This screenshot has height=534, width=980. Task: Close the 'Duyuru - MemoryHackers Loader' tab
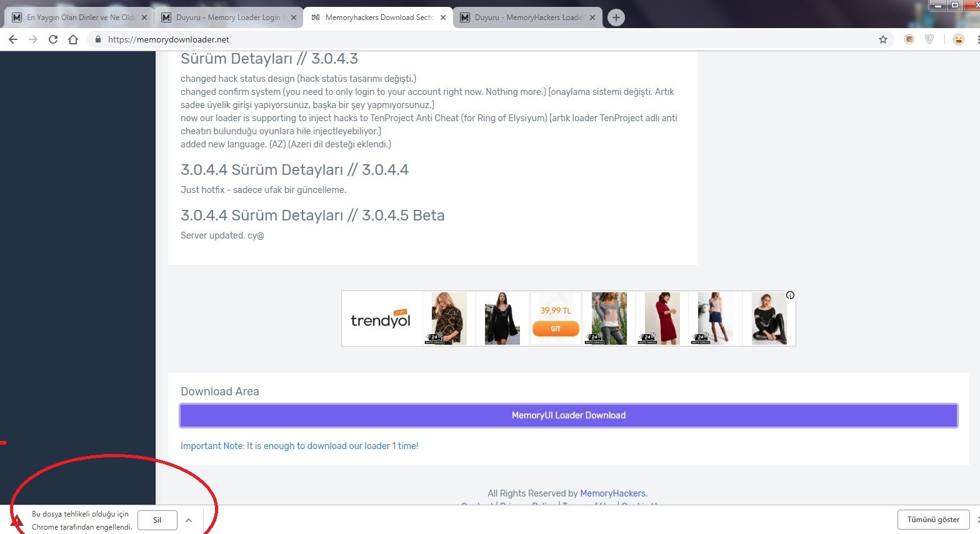click(x=592, y=17)
